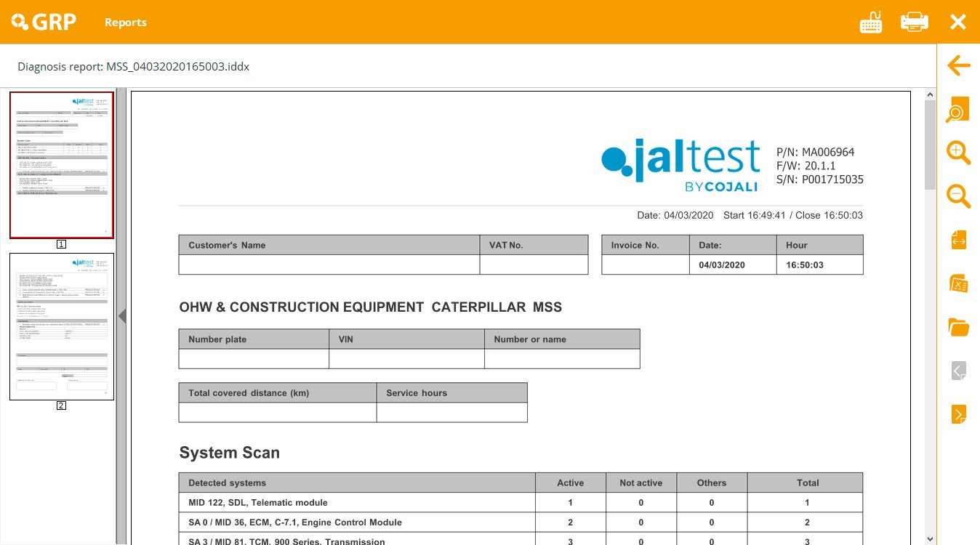The width and height of the screenshot is (980, 545).
Task: Go back with the orange arrow
Action: pyautogui.click(x=958, y=66)
